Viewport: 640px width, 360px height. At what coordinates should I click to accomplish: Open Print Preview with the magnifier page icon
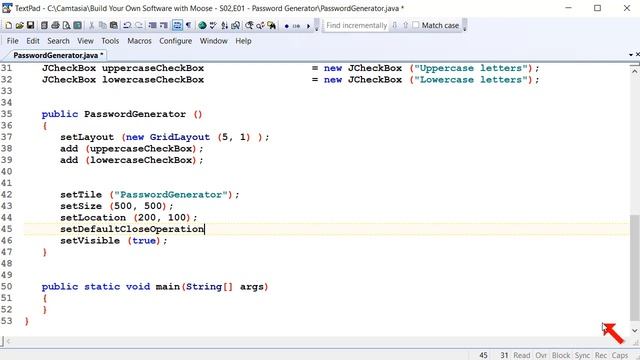pos(66,25)
